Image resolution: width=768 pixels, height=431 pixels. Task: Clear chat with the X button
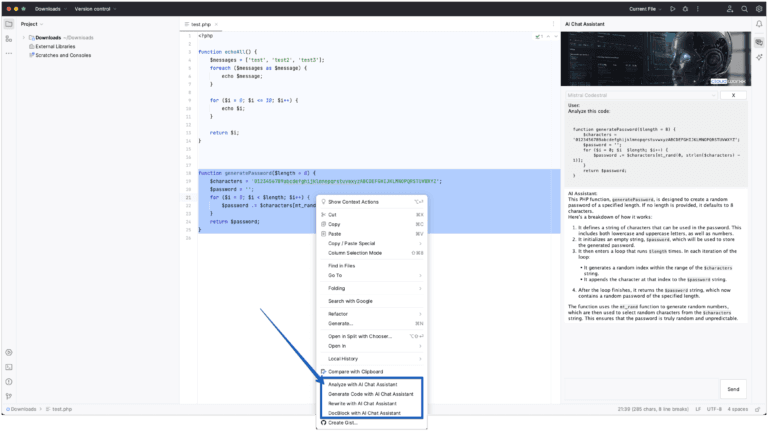click(x=733, y=96)
